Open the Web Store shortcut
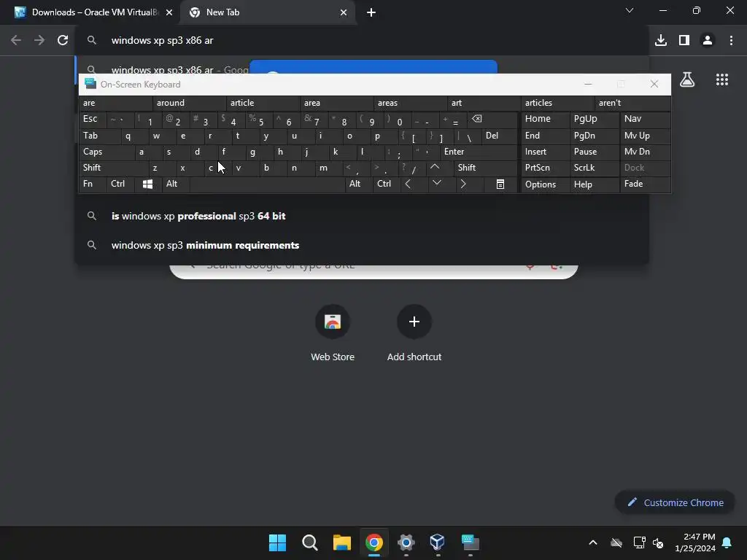 (x=333, y=334)
